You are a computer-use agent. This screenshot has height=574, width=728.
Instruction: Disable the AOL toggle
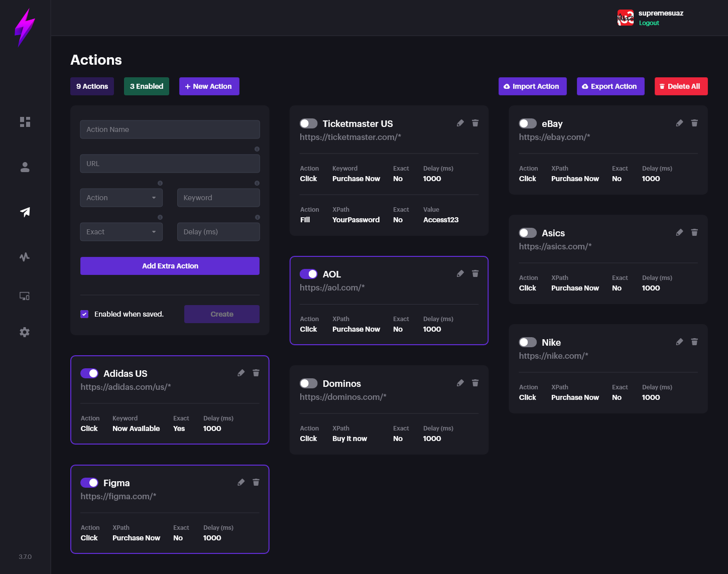[x=309, y=274]
